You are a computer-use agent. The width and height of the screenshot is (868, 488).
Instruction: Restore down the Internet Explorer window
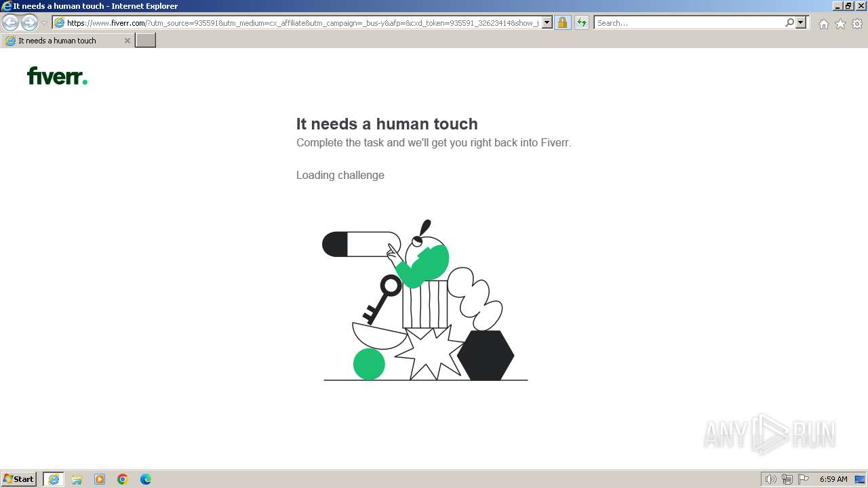(848, 6)
